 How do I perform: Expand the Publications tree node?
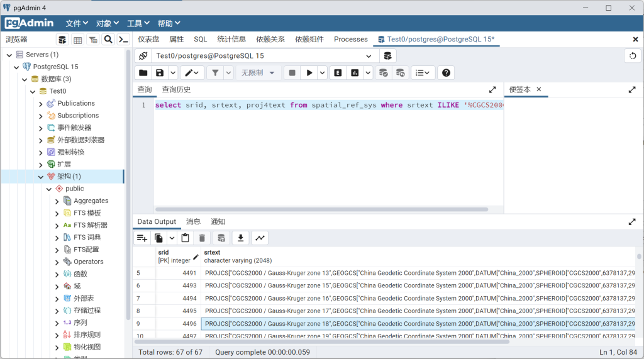coord(41,104)
